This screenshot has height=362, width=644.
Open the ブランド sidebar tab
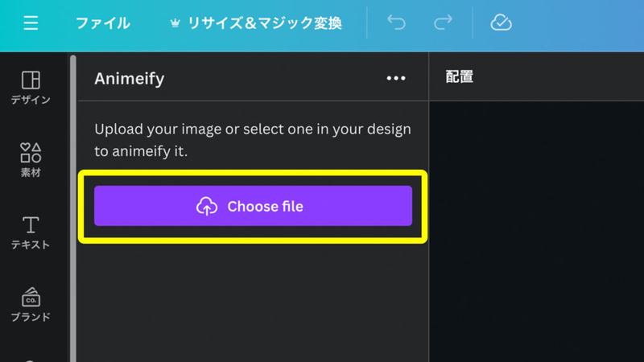(31, 305)
